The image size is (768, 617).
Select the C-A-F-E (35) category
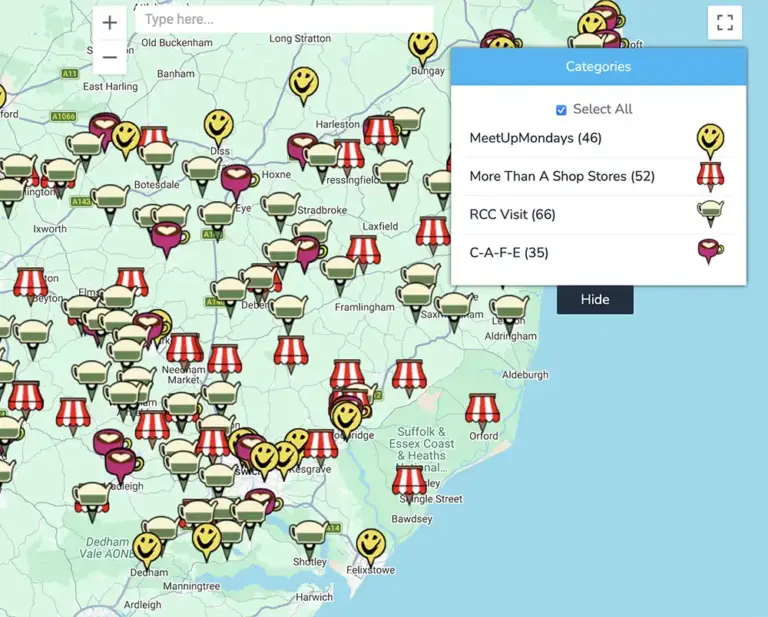tap(508, 252)
